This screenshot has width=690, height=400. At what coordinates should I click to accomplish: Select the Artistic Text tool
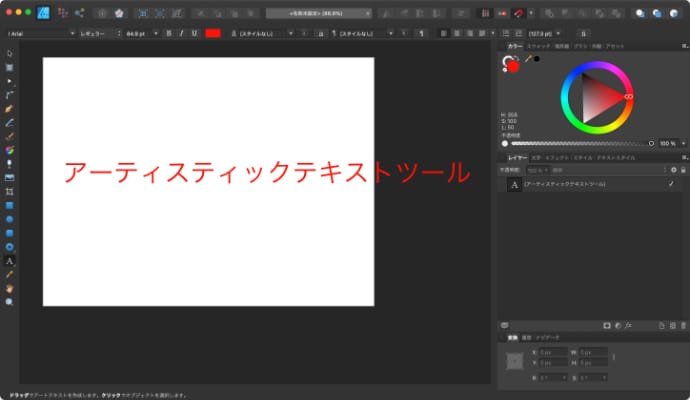click(9, 259)
